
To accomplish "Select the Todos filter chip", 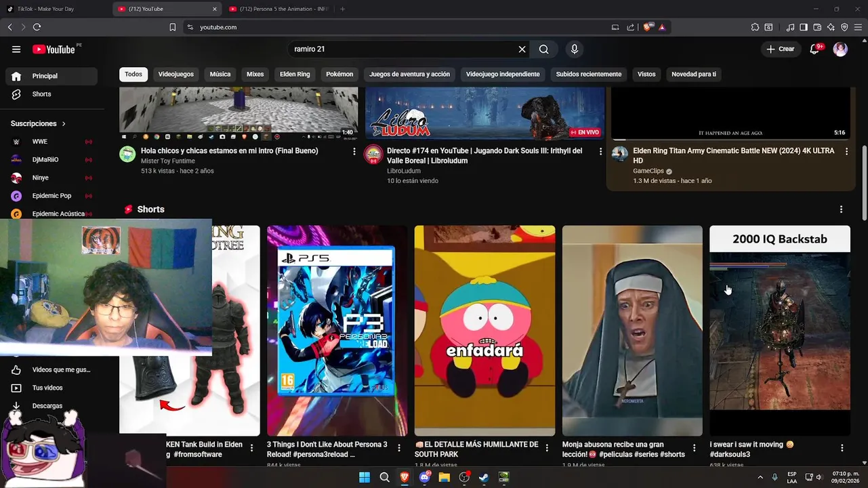I will tap(133, 75).
